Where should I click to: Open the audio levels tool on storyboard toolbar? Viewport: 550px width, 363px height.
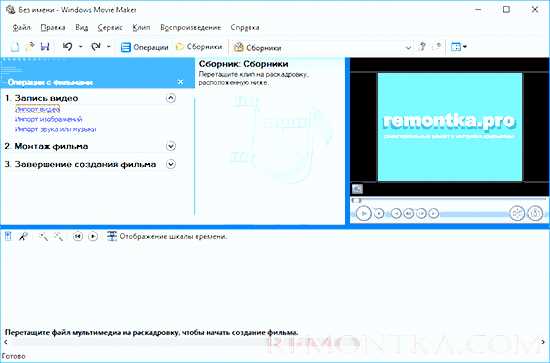[8, 236]
